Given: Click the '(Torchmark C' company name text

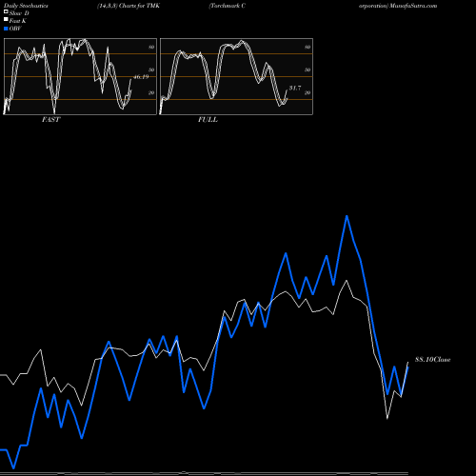Looking at the screenshot, I should coord(227,6).
